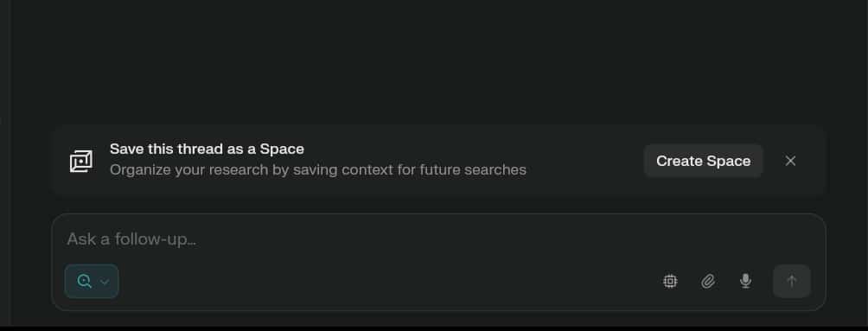The width and height of the screenshot is (868, 331).
Task: Click the Spaces icon in the save banner
Action: pos(80,161)
